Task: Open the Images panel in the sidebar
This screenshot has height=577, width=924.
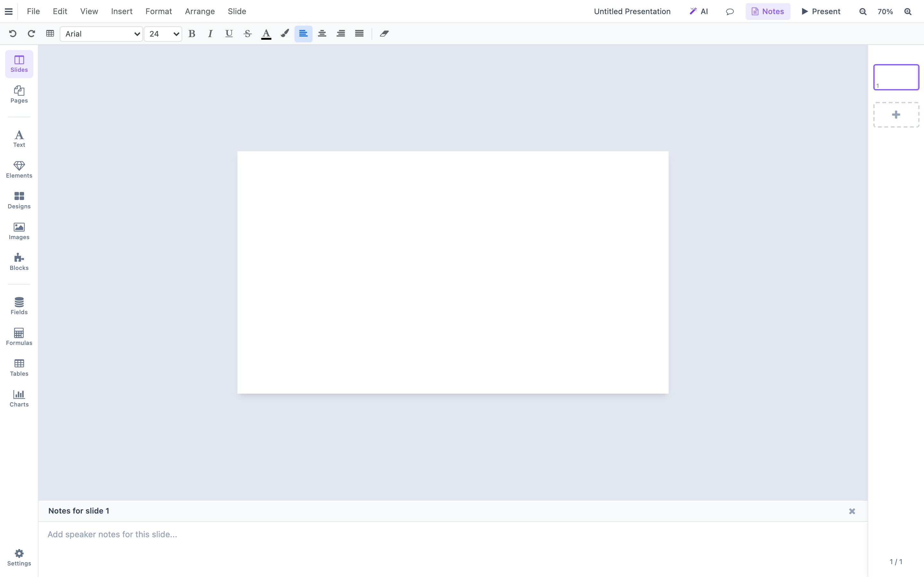Action: point(19,231)
